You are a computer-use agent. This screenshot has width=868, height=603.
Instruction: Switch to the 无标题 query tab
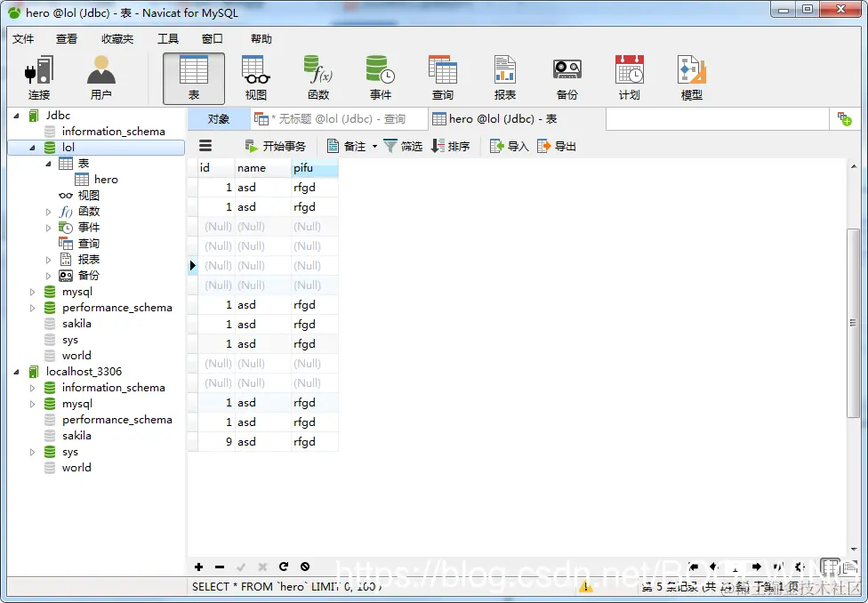click(x=339, y=119)
